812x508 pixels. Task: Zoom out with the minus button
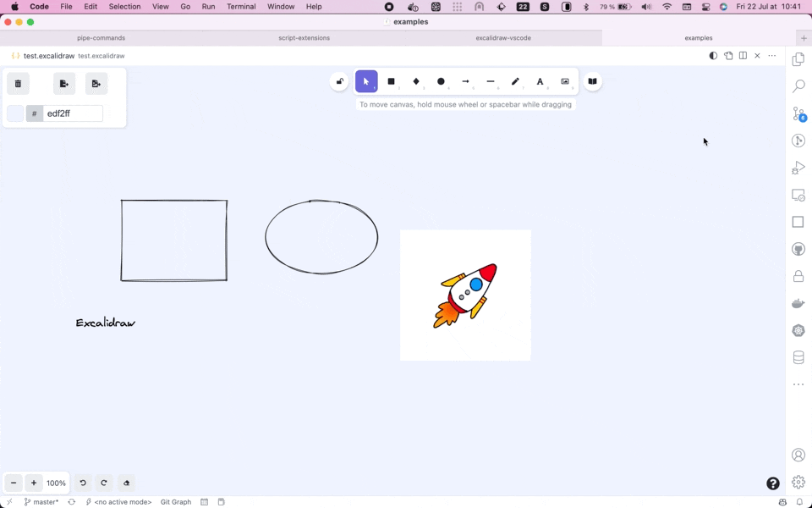pos(14,483)
